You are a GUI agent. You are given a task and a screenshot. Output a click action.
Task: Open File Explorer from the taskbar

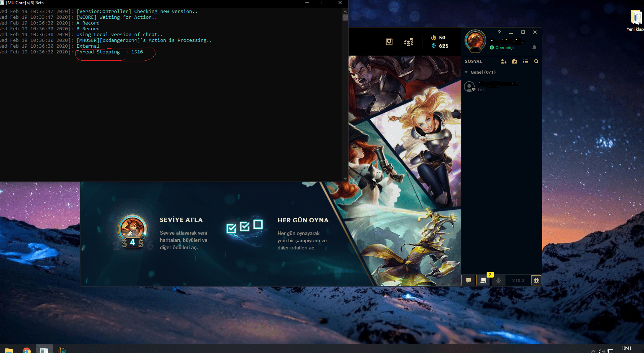click(x=9, y=350)
